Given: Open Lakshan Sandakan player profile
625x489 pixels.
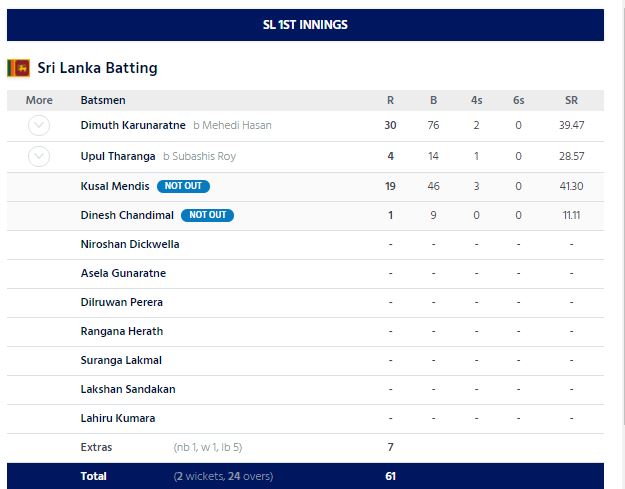Looking at the screenshot, I should point(127,389).
